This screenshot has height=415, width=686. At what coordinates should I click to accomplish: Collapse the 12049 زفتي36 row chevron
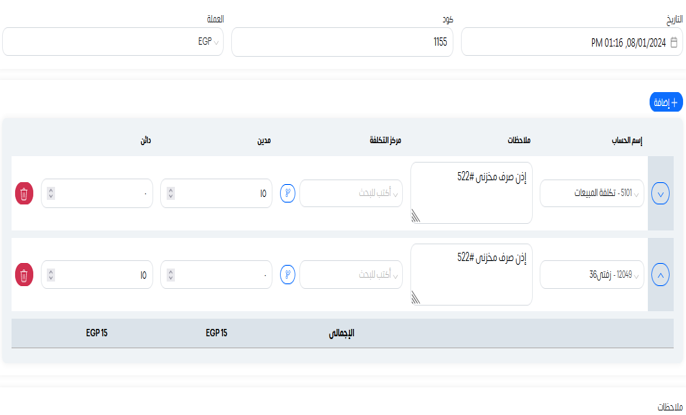point(660,274)
